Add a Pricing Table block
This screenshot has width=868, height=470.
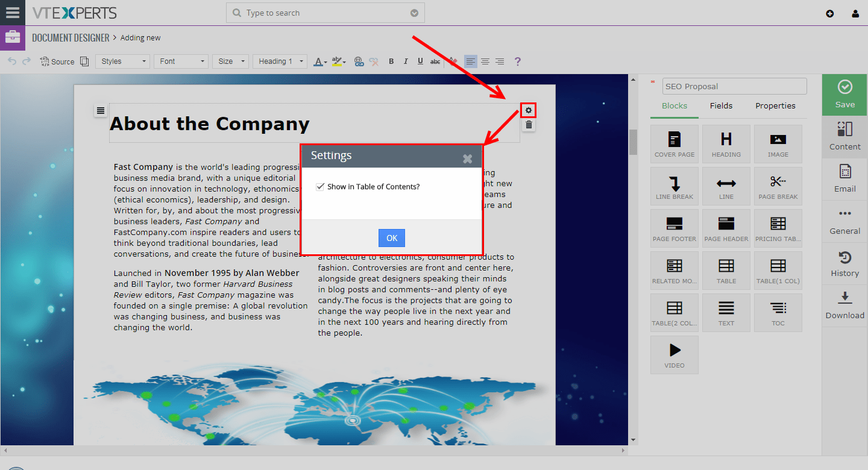point(778,228)
